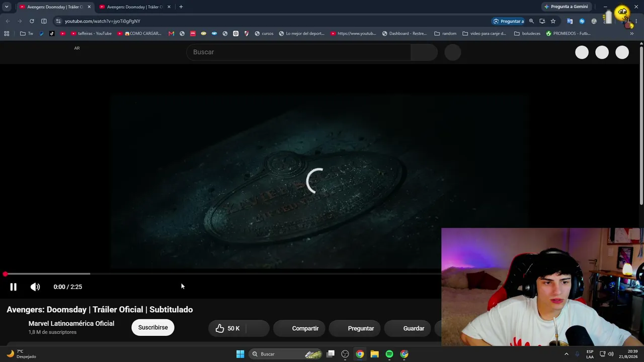The image size is (644, 362).
Task: Click the youtube.com URL in address bar
Action: point(103,21)
